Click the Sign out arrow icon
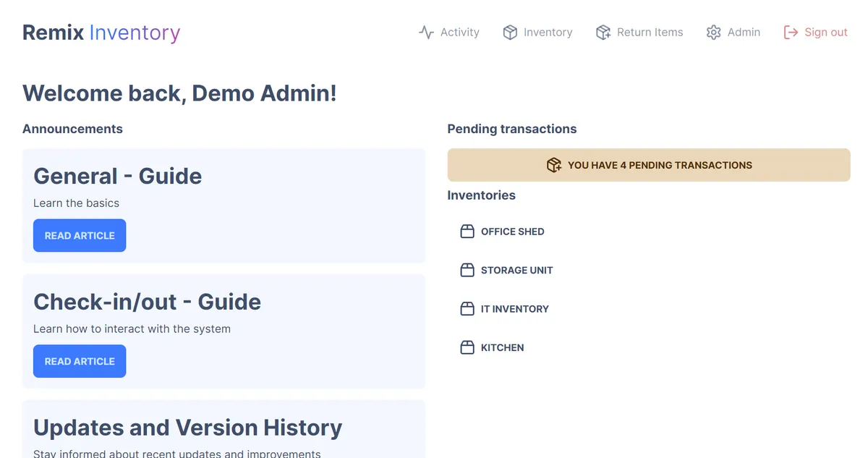Screen dimensions: 868x458 click(x=791, y=33)
